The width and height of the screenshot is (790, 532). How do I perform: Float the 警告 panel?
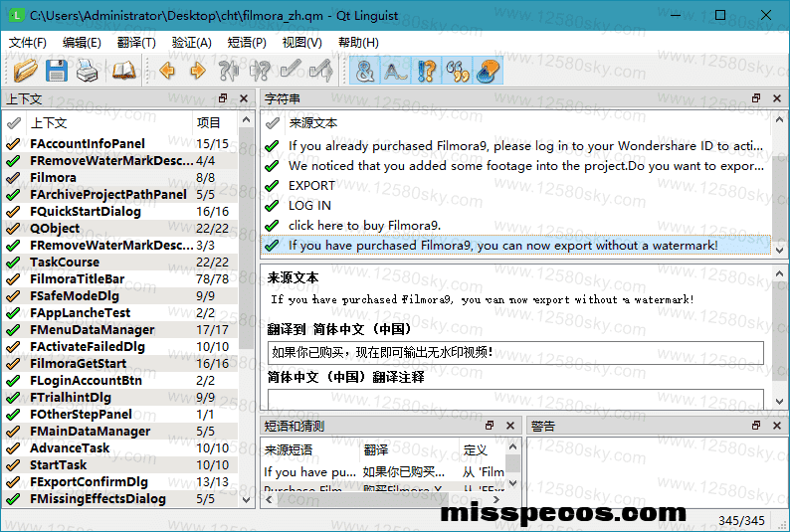tap(756, 426)
